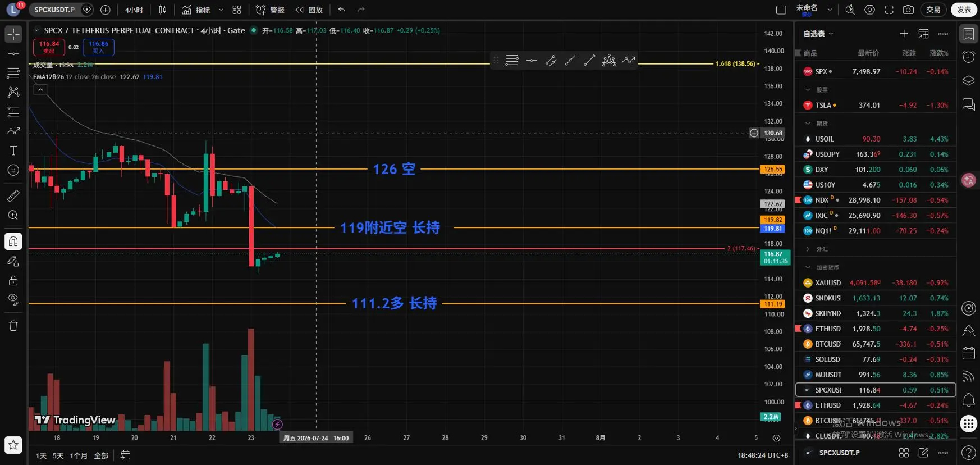Select the trend line drawing tool

[13, 54]
